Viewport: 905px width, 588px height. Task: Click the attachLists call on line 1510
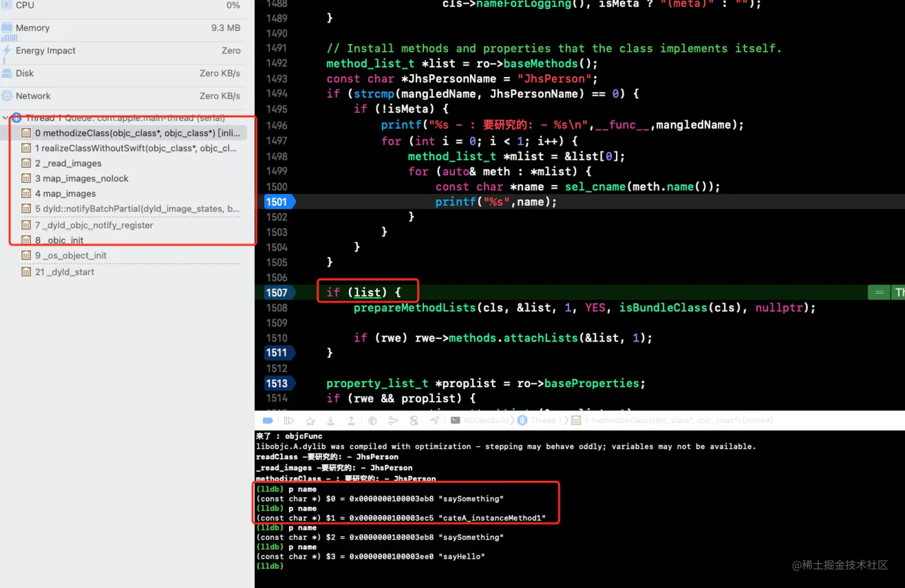[x=541, y=338]
